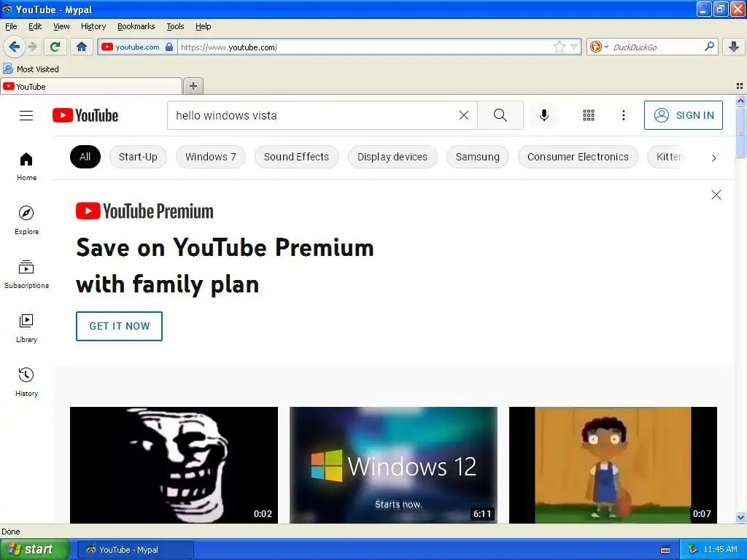This screenshot has height=560, width=747.
Task: Toggle the YouTube hamburger guide menu
Action: pos(26,115)
